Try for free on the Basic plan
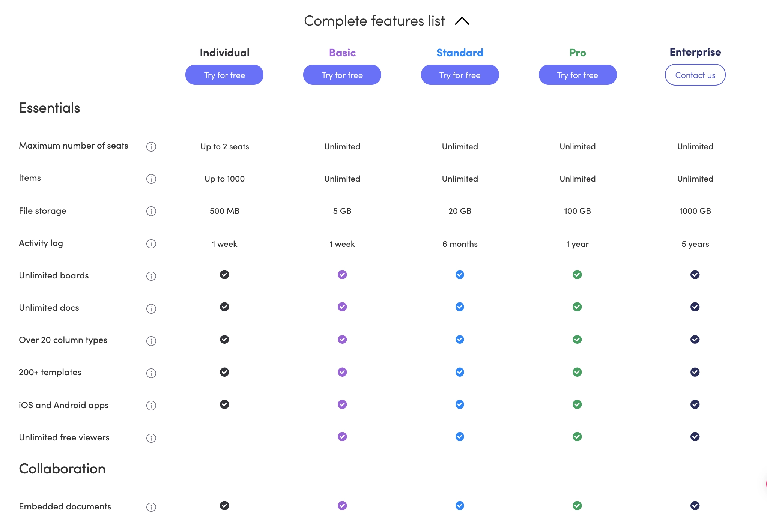The height and width of the screenshot is (532, 767). pos(342,75)
